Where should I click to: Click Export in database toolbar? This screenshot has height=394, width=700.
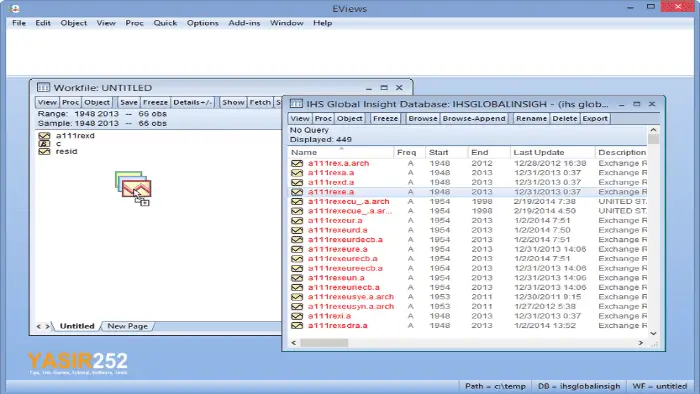(595, 119)
